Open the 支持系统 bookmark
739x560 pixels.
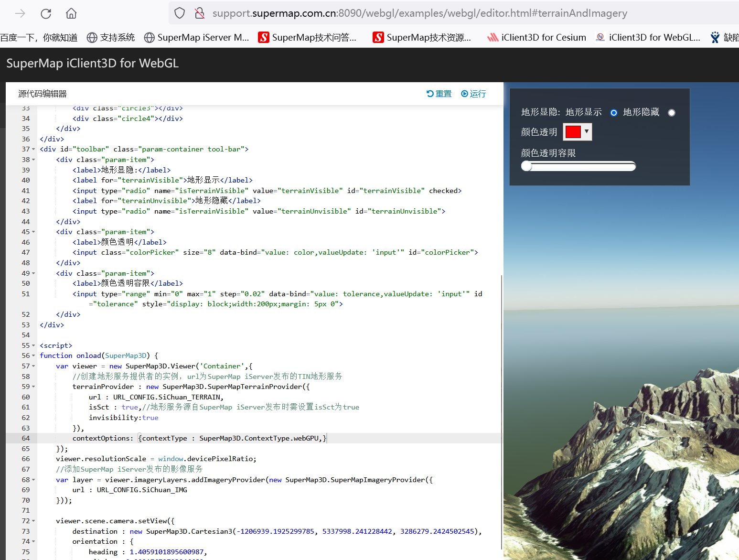[111, 37]
